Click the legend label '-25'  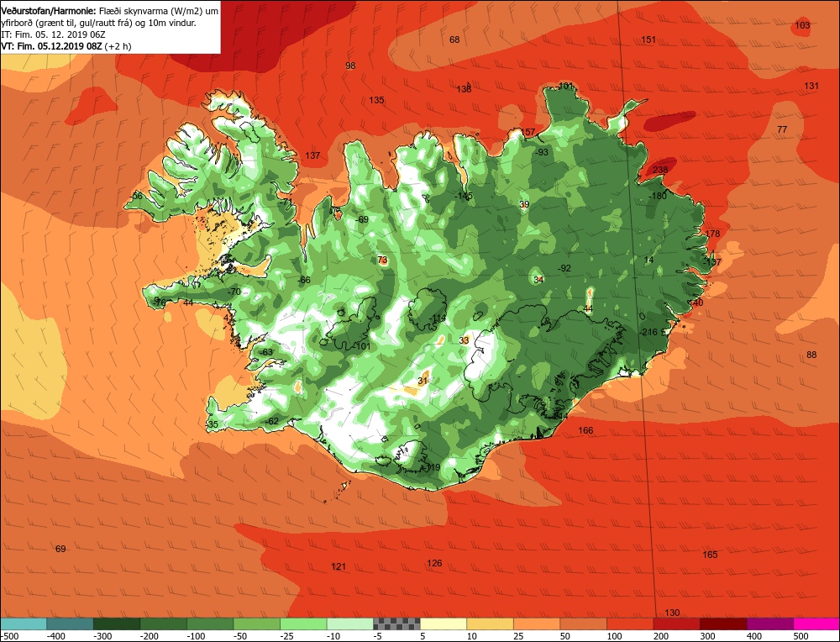pyautogui.click(x=287, y=636)
